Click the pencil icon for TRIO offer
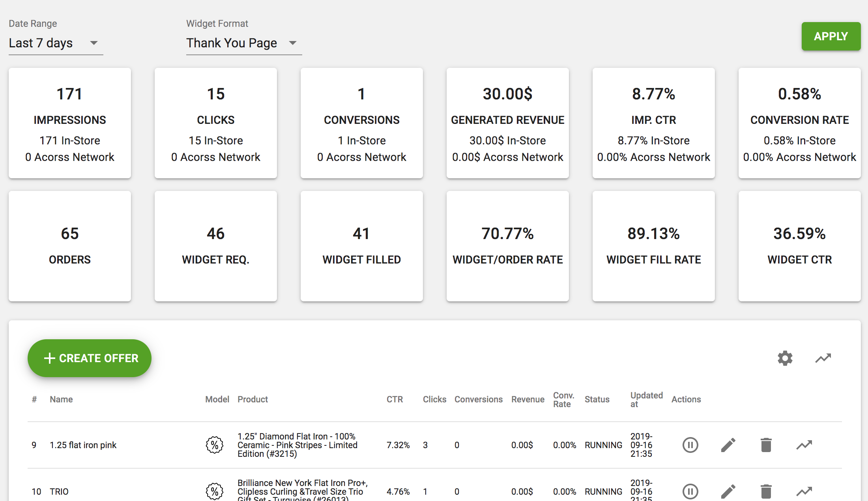Screen dimensions: 868x501 pos(728,492)
